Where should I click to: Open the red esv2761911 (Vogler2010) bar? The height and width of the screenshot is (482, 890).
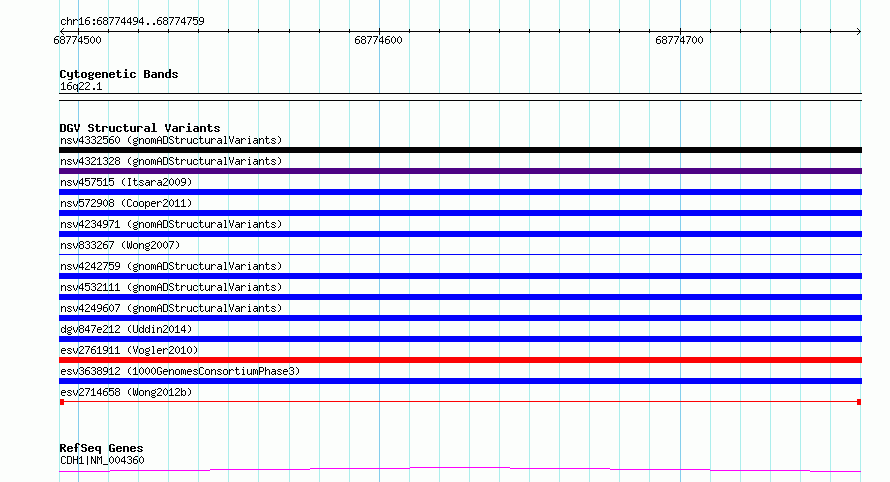[x=460, y=360]
